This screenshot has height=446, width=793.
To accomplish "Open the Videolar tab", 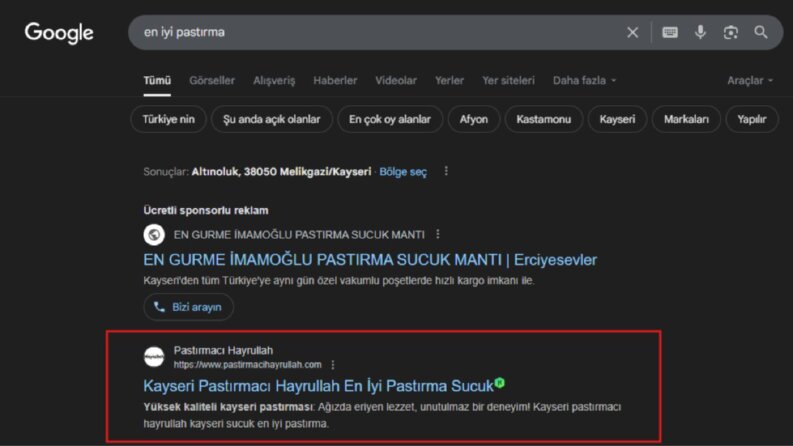I will click(396, 80).
